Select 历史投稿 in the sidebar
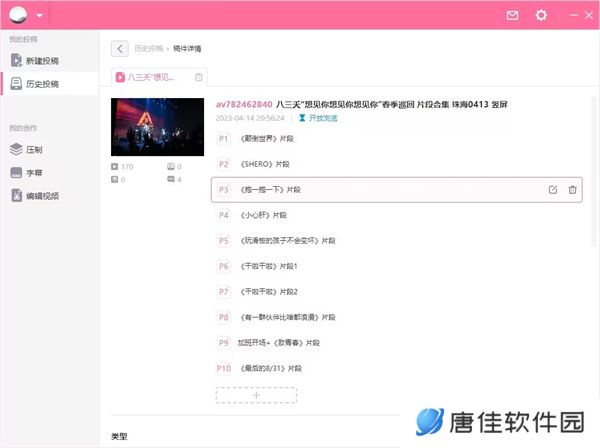Viewport: 600px width, 448px height. click(x=49, y=84)
